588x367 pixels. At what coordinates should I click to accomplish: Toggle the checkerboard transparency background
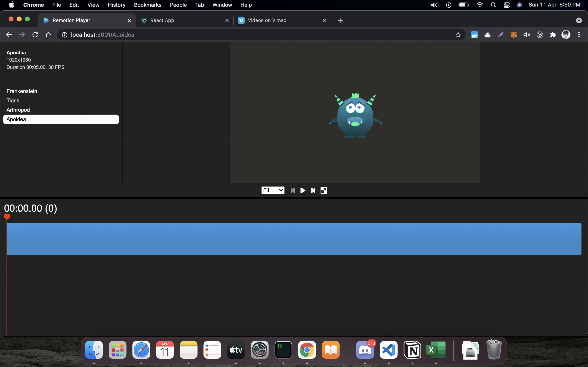point(324,191)
